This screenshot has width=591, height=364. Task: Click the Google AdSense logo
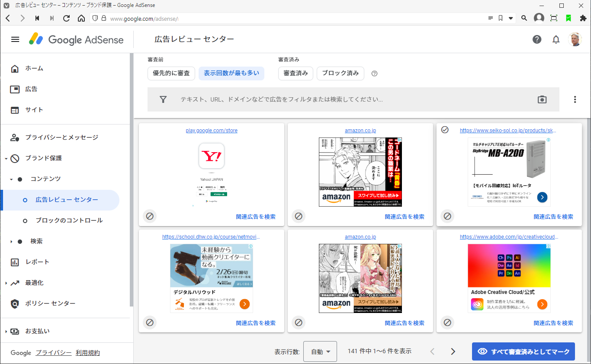[x=76, y=39]
